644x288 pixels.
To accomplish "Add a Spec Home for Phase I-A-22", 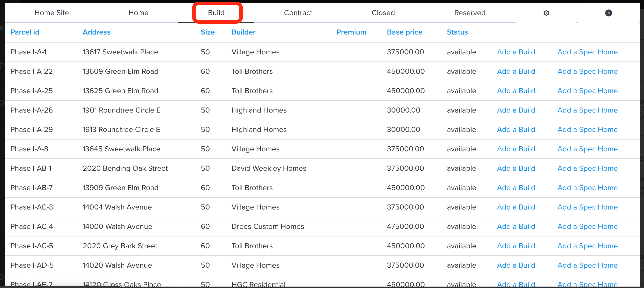I will 587,71.
